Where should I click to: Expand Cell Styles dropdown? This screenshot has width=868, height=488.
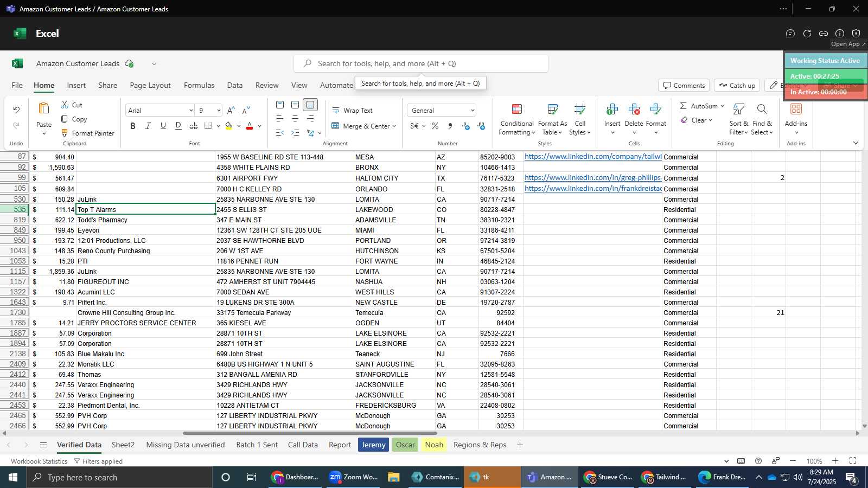point(589,132)
